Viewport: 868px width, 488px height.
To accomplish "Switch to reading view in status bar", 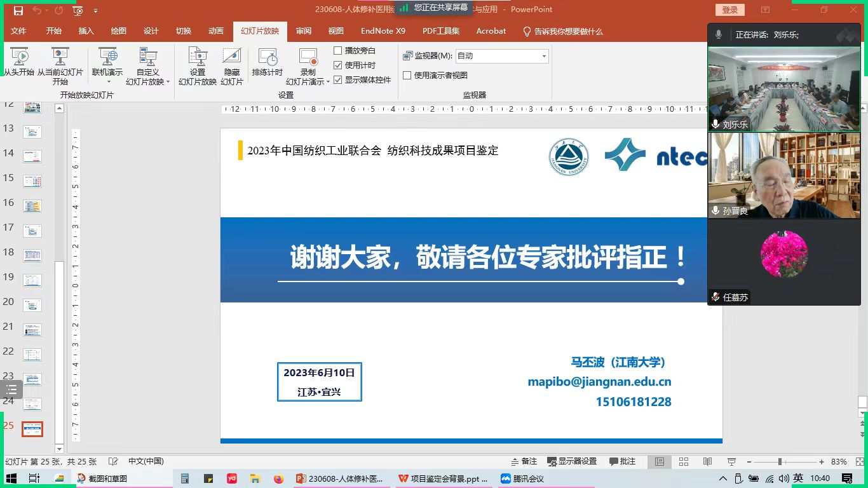I will click(707, 461).
